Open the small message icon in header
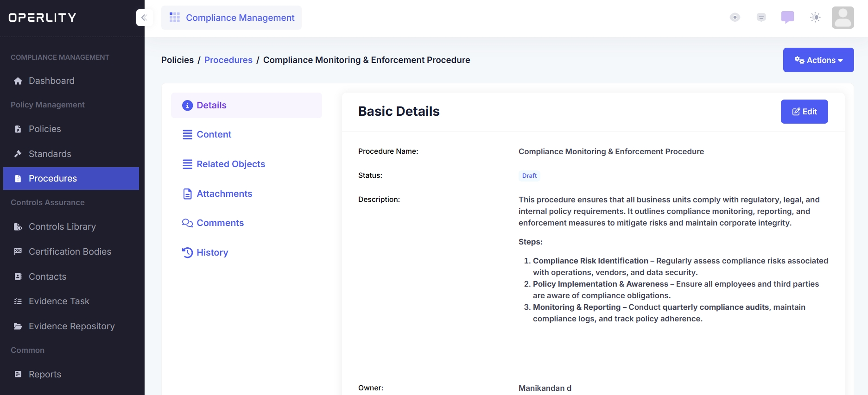Screen dimensions: 868x395 pyautogui.click(x=761, y=18)
